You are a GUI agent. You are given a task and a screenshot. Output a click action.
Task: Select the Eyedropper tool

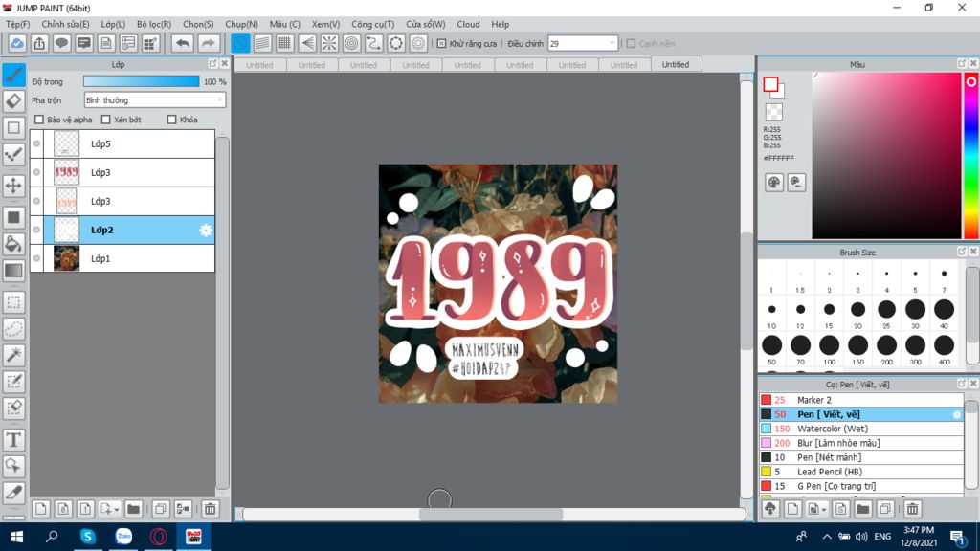pos(13,493)
